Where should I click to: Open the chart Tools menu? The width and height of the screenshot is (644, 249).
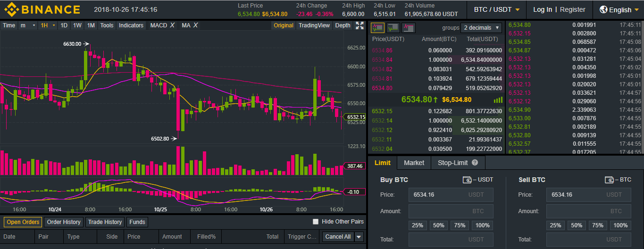[107, 25]
